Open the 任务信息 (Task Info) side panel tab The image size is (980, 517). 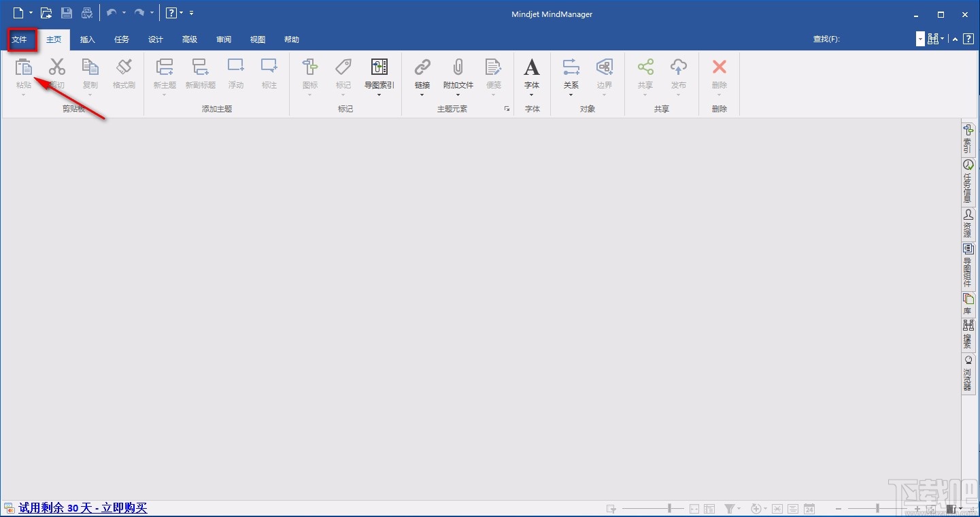968,182
